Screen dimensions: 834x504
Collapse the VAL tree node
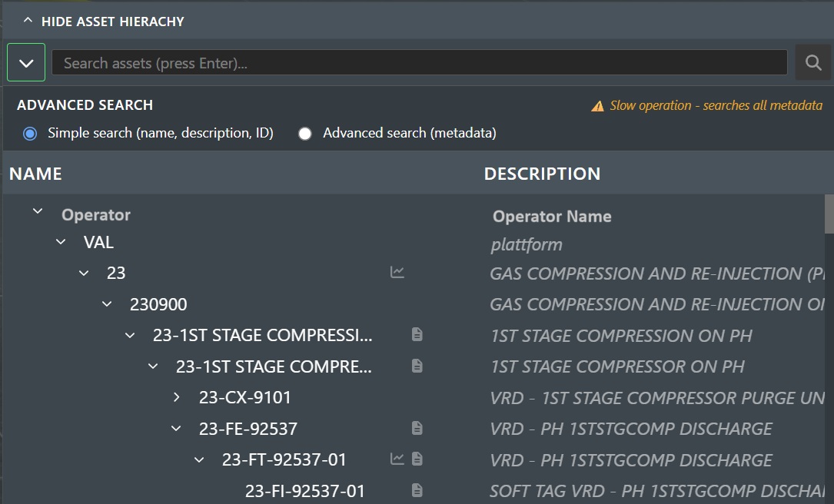point(61,242)
